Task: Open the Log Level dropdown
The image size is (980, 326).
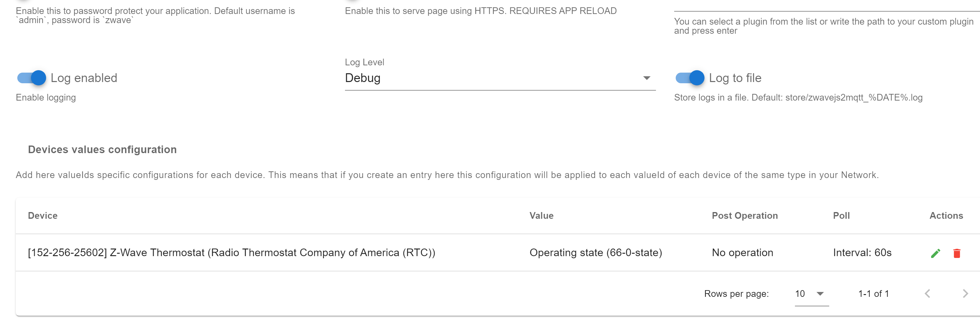Action: [500, 78]
